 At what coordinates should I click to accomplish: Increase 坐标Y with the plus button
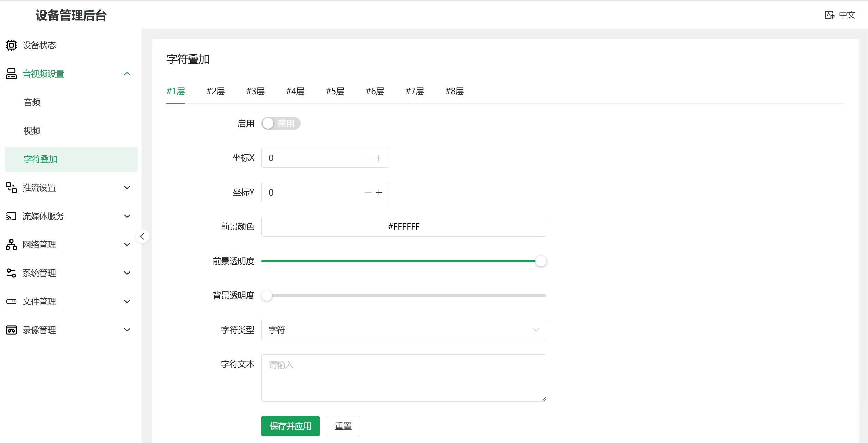coord(379,193)
